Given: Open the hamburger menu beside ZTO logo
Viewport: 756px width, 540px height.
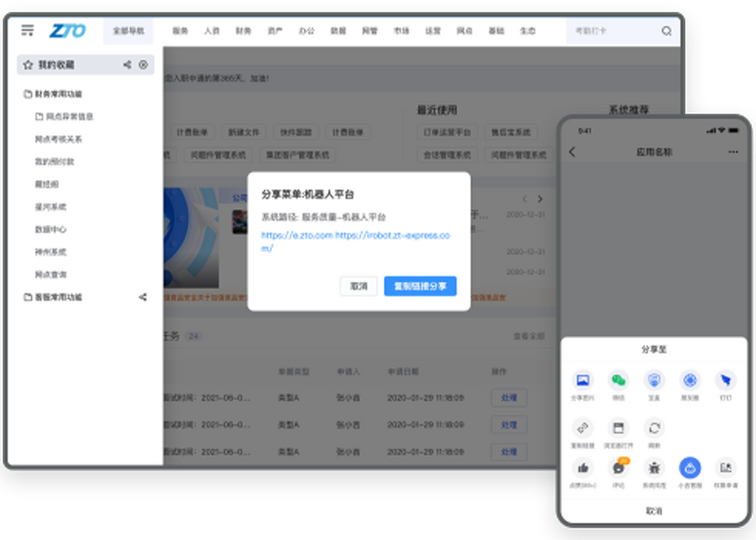Looking at the screenshot, I should click(x=27, y=30).
